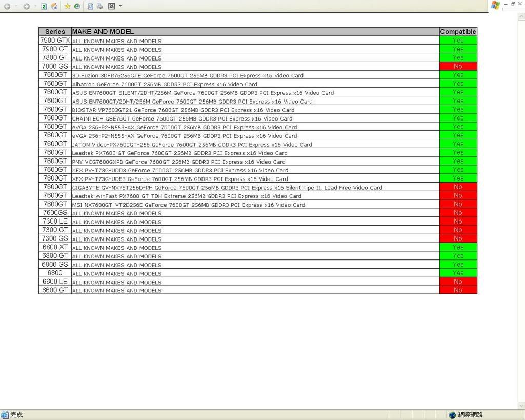The width and height of the screenshot is (525, 420).
Task: Click Leadtek PX7600 GT GeForce row text
Action: (180, 153)
